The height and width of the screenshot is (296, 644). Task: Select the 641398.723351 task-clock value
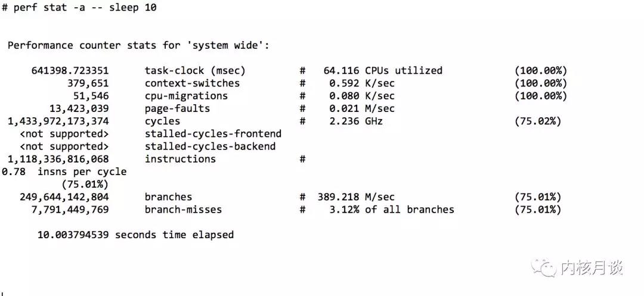[x=70, y=70]
